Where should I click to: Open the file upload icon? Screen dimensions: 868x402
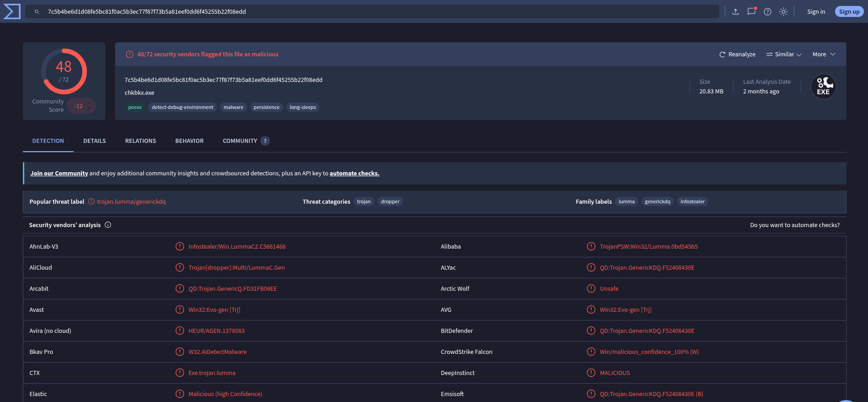(735, 12)
